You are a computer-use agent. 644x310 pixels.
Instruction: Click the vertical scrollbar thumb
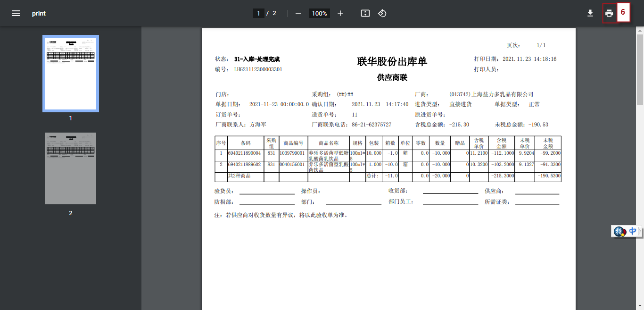click(640, 69)
